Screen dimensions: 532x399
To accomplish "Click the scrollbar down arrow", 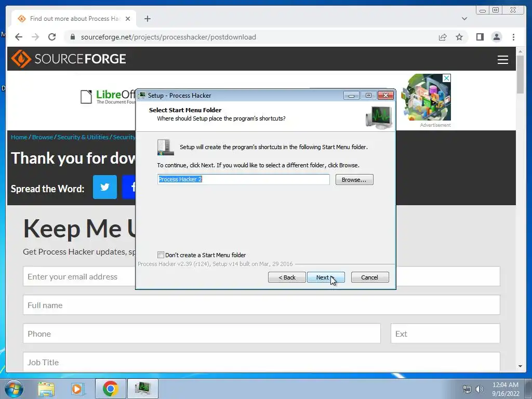I will 520,366.
